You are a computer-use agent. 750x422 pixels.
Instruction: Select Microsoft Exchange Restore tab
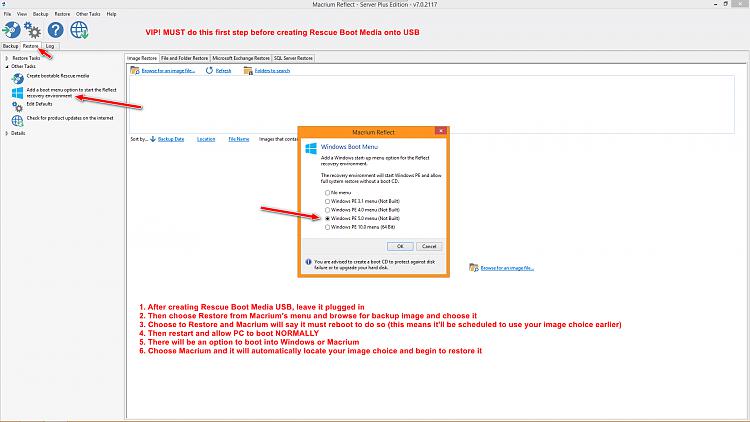click(241, 58)
